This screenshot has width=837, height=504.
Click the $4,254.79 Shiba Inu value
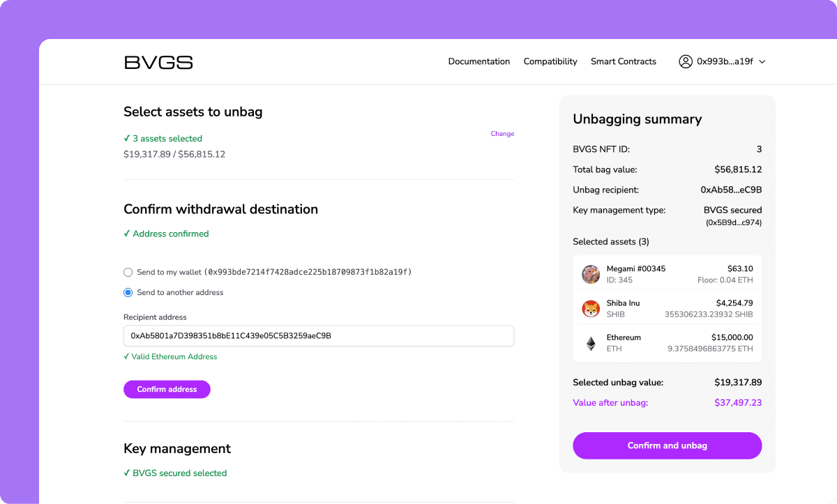734,303
